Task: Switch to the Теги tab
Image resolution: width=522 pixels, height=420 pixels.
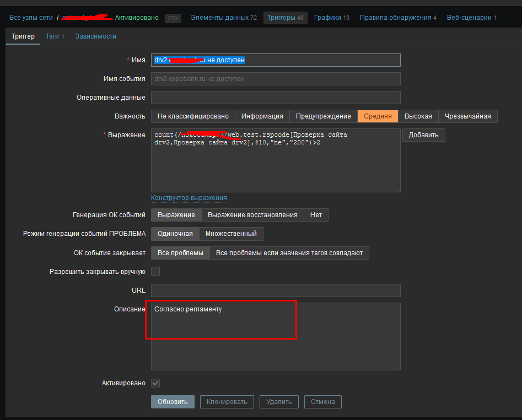Action: coord(55,36)
